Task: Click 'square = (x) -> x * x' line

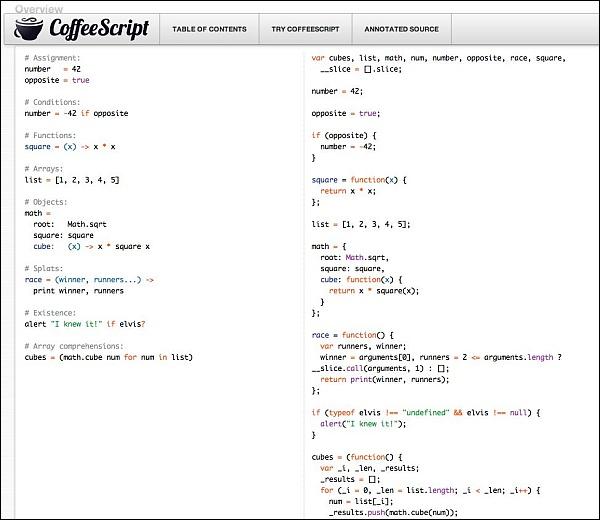Action: coord(70,147)
